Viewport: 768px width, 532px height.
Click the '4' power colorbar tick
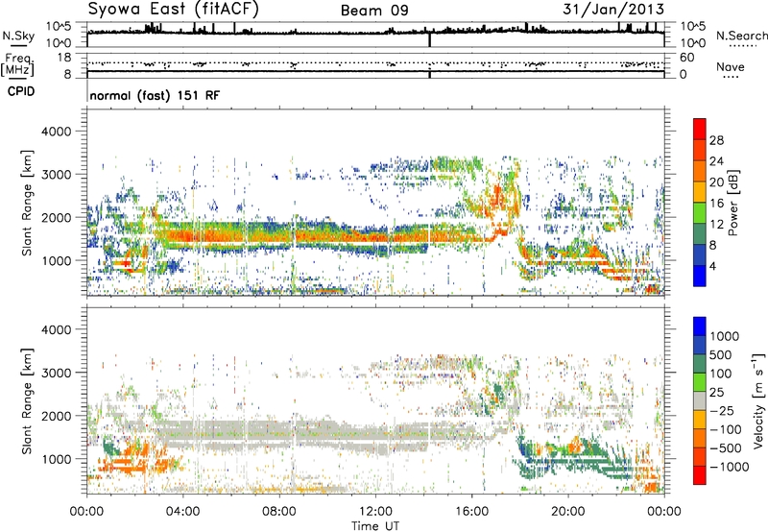[x=712, y=266]
